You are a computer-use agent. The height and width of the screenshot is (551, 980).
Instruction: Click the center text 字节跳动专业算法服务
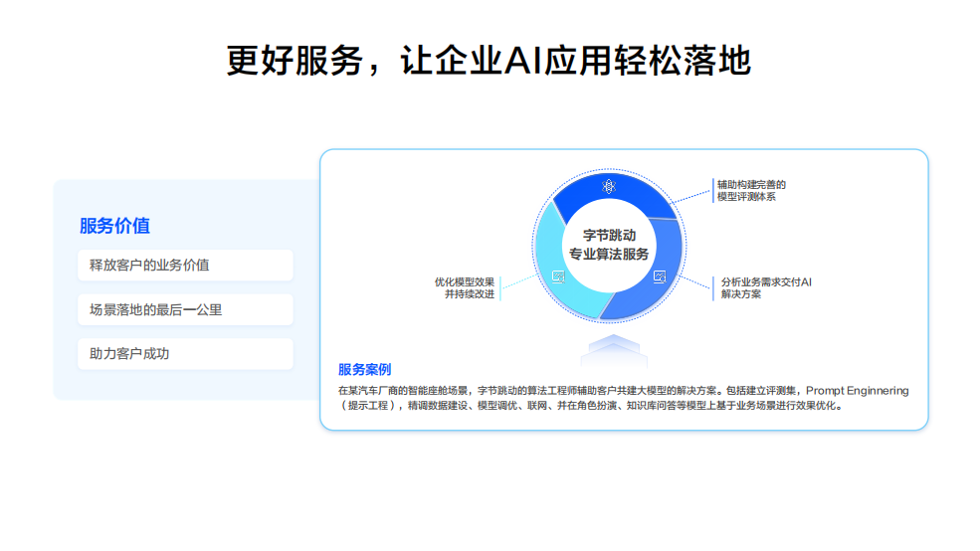point(609,245)
